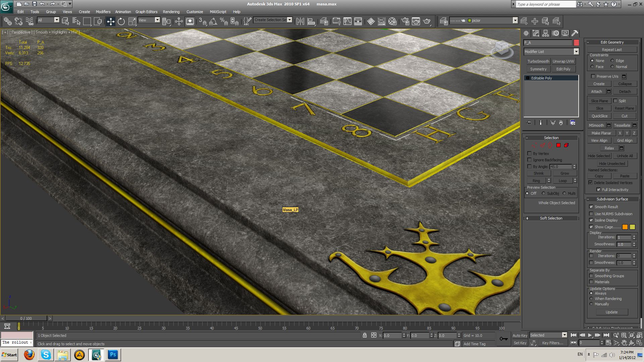Launch Photoshop from the taskbar

coord(113,355)
